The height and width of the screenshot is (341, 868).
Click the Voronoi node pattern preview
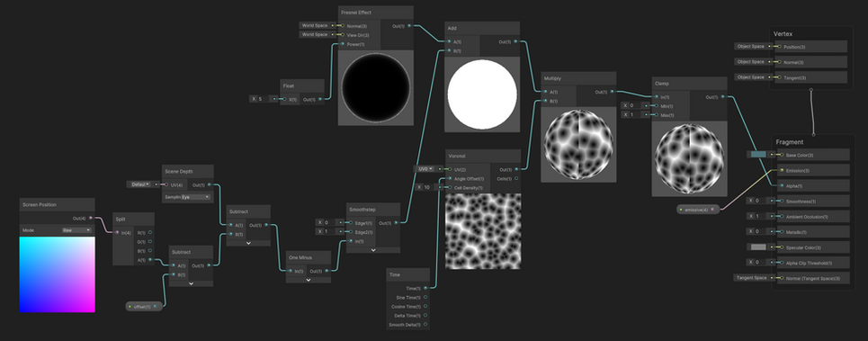tap(483, 231)
